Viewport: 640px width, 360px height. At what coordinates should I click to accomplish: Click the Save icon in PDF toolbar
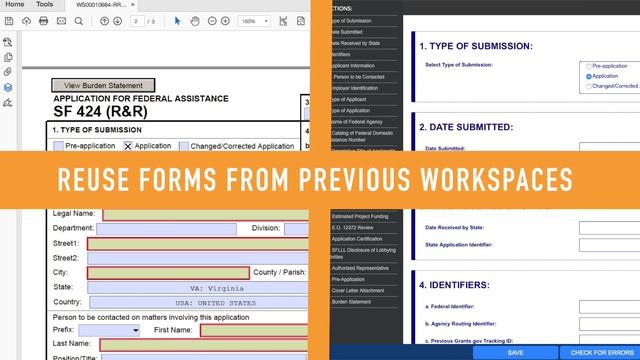coord(9,21)
